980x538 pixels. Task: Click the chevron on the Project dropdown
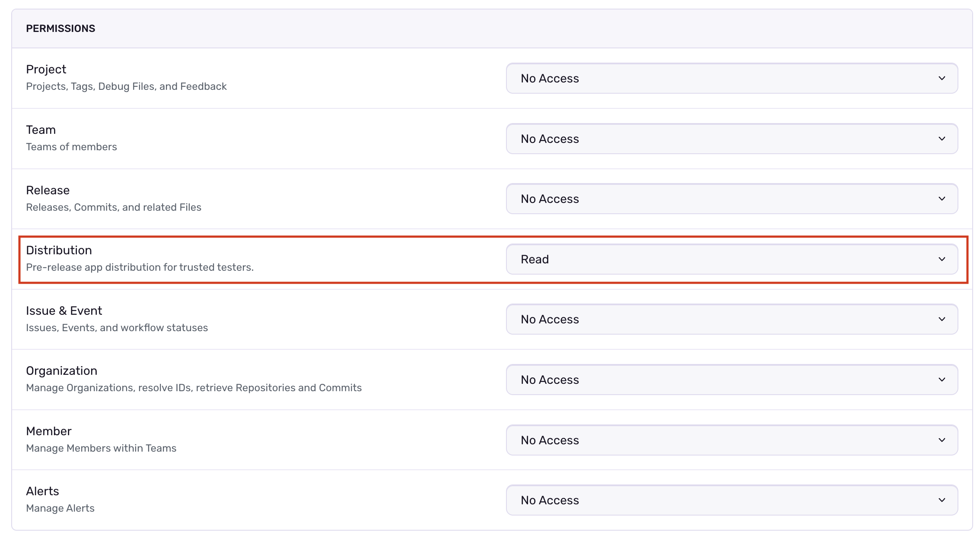[942, 78]
